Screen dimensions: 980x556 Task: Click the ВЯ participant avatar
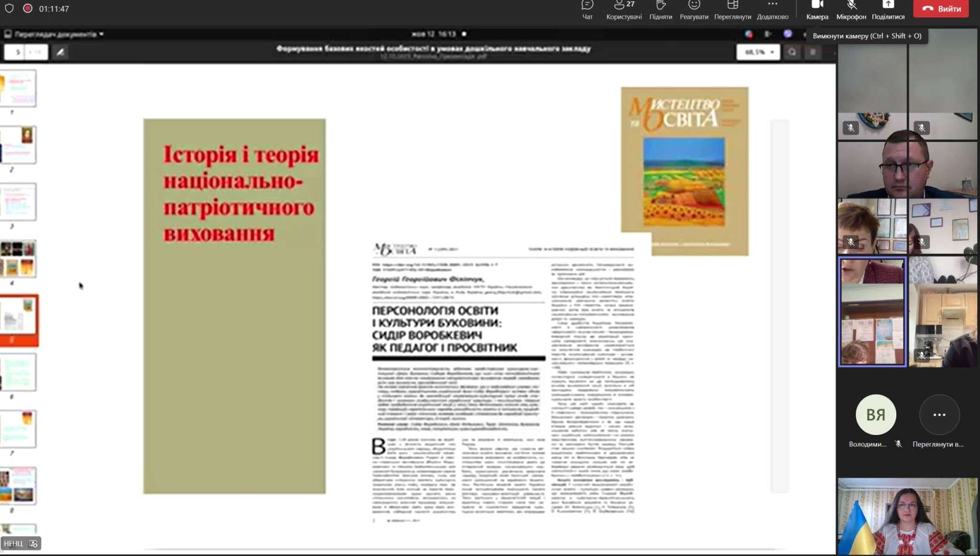(x=876, y=414)
